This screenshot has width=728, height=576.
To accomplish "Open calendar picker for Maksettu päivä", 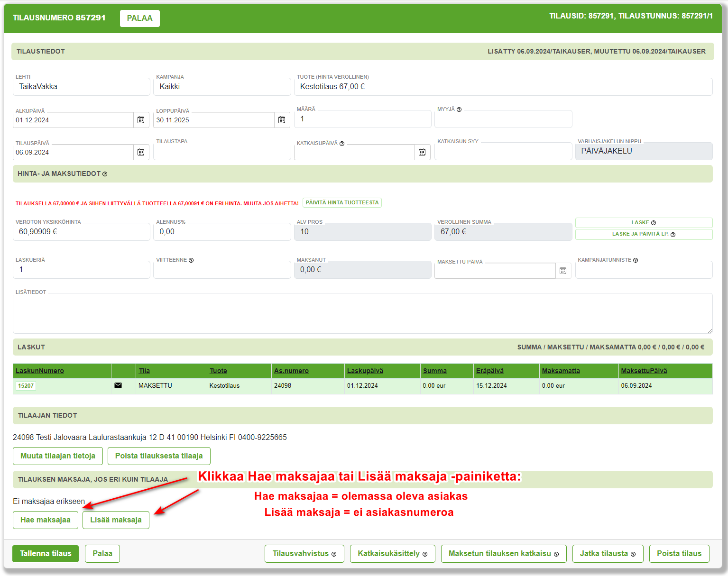I will pyautogui.click(x=563, y=271).
